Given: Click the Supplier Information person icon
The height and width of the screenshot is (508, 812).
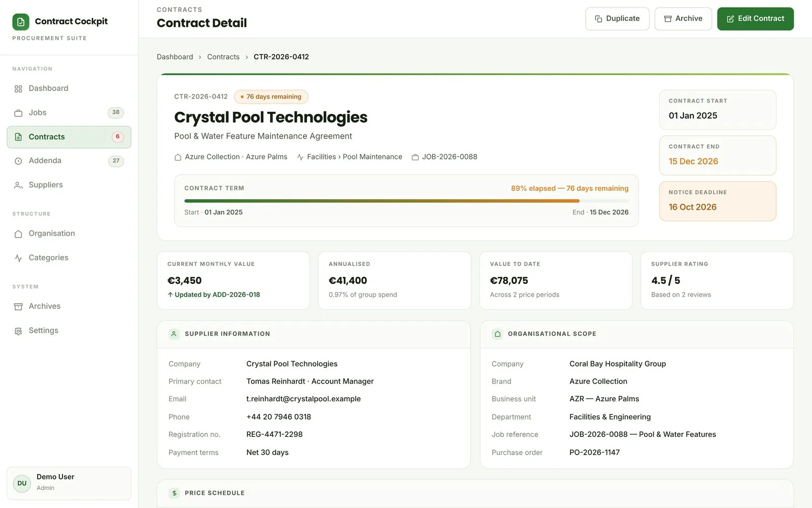Looking at the screenshot, I should pos(174,334).
